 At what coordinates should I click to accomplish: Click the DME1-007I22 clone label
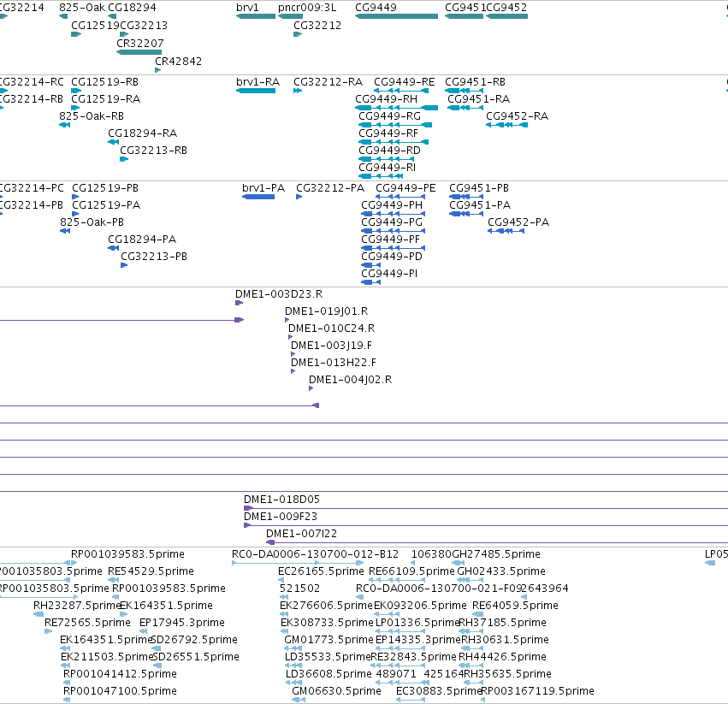click(301, 534)
